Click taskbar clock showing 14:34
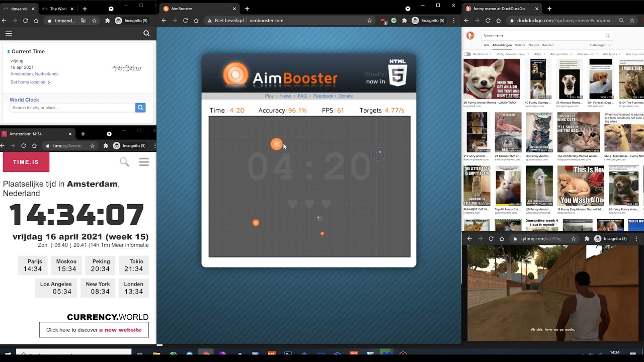 coord(615,353)
